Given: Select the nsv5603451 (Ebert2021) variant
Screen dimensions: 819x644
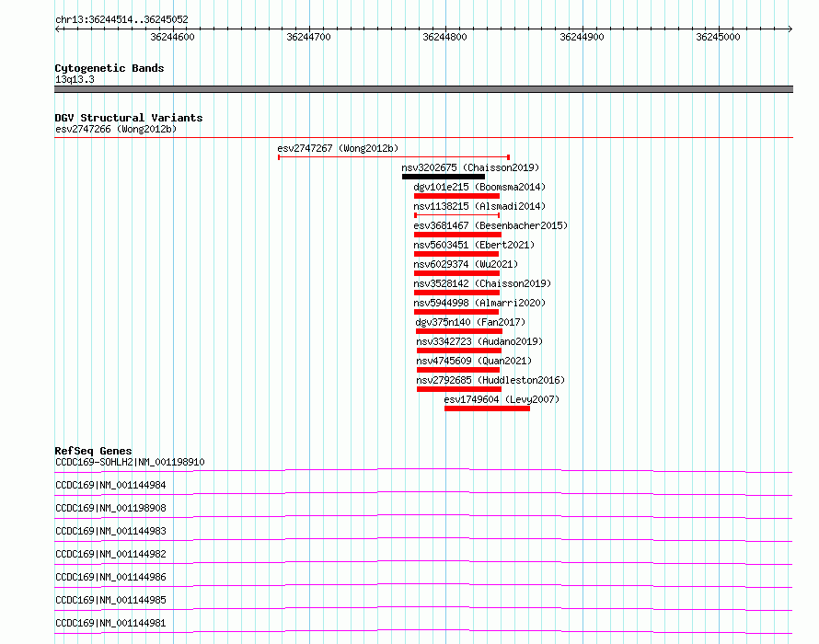Looking at the screenshot, I should pyautogui.click(x=474, y=245).
